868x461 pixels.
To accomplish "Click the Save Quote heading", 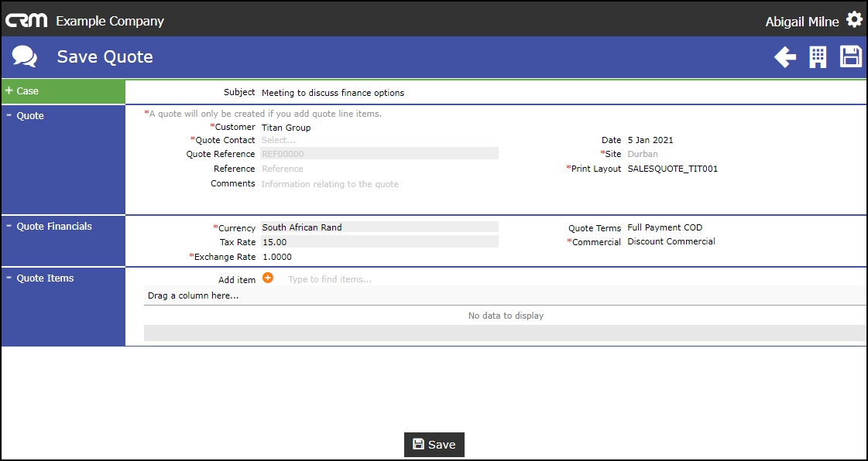I will click(x=105, y=57).
